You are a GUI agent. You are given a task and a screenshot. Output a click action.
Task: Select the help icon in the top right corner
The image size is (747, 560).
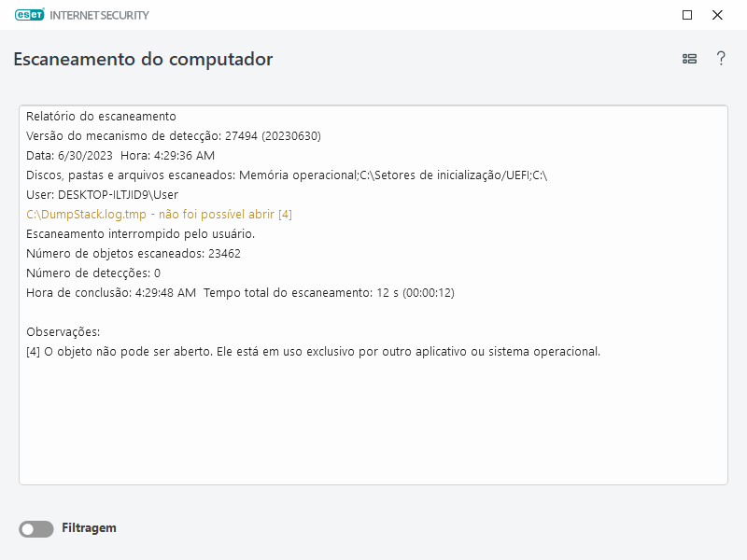point(721,58)
